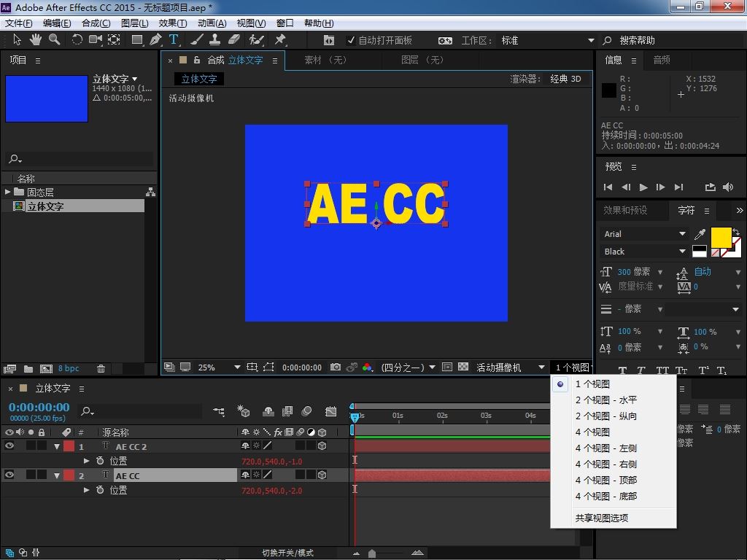Open the composition mini-flowchart in timeline
The height and width of the screenshot is (560, 747).
(219, 411)
